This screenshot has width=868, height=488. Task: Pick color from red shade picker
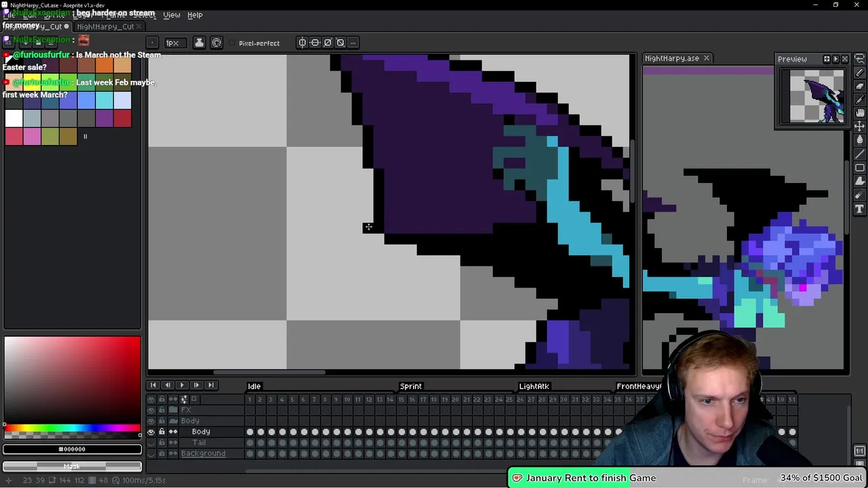(x=72, y=380)
